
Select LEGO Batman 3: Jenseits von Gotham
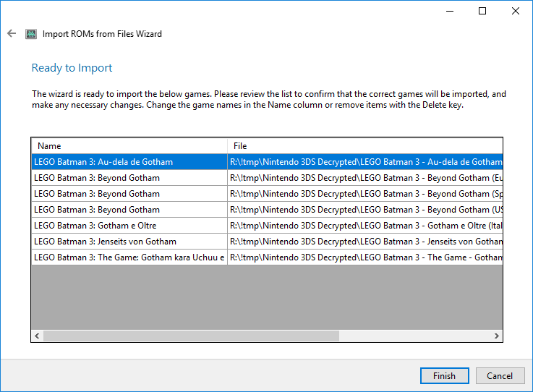(129, 242)
